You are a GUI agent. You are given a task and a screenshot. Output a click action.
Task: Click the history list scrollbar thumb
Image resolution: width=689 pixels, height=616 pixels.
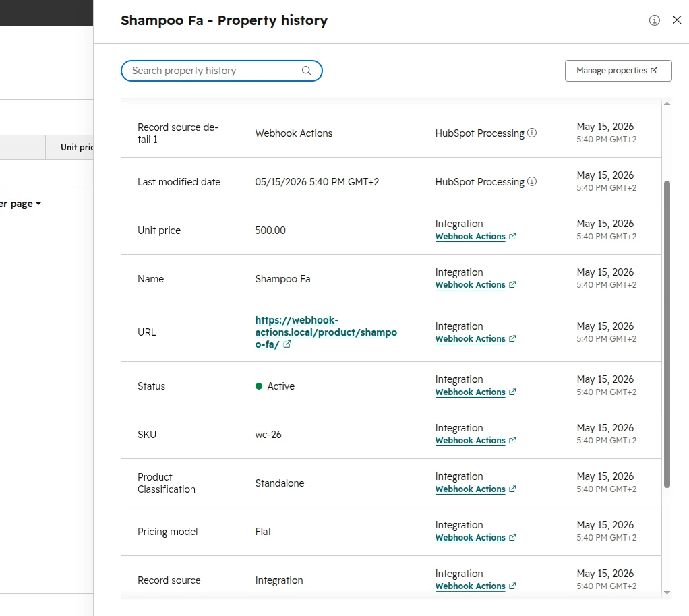pyautogui.click(x=667, y=334)
